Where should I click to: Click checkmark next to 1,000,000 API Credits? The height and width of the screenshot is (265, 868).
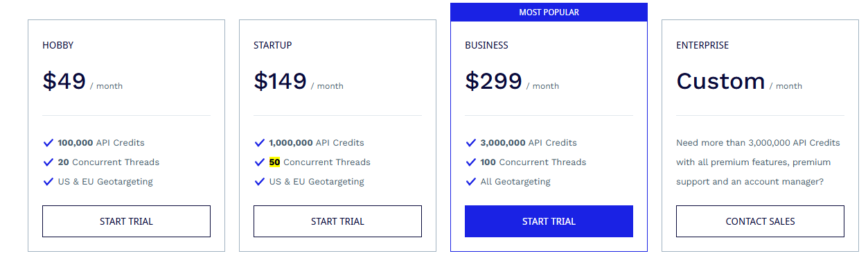tap(259, 143)
